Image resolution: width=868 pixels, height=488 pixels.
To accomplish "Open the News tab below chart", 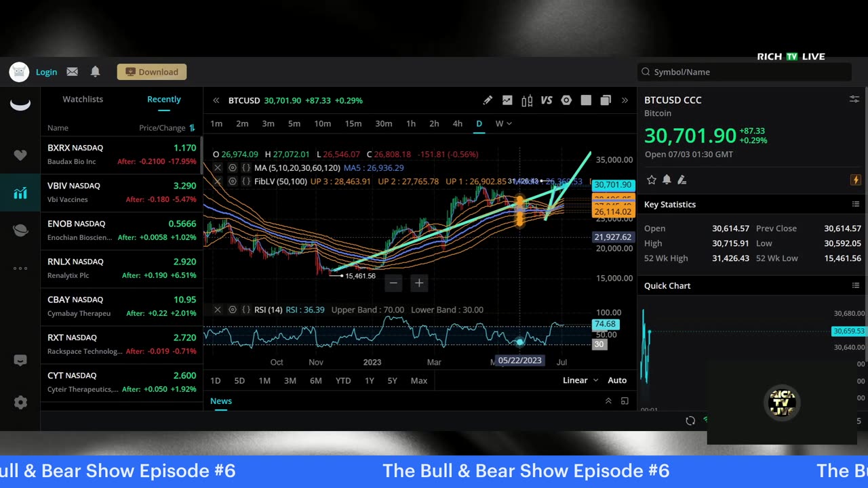I will click(221, 401).
